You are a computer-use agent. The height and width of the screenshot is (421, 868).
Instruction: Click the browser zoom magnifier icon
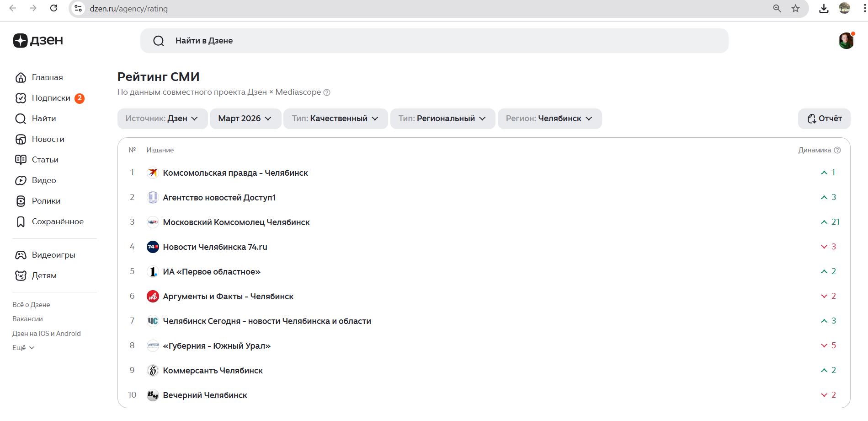click(777, 9)
